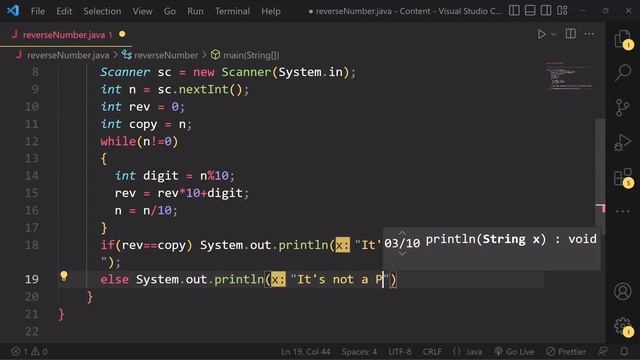The height and width of the screenshot is (360, 640).
Task: Click the VS Code logo icon
Action: click(13, 11)
